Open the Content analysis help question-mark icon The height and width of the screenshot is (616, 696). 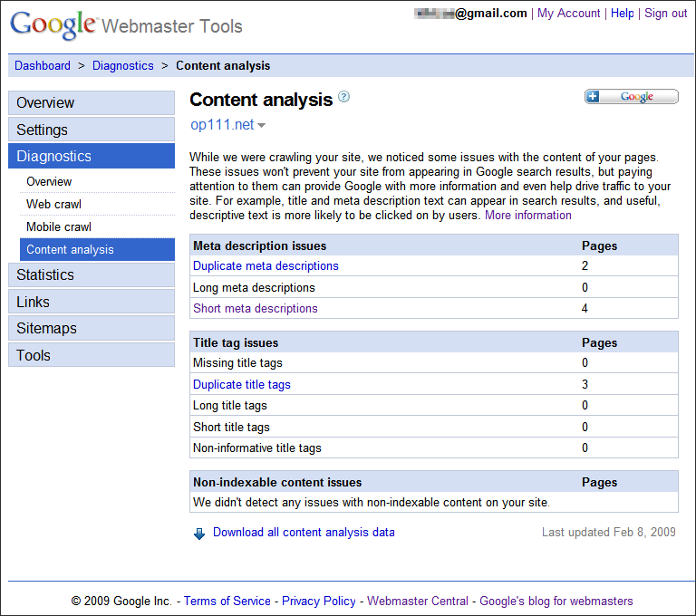pyautogui.click(x=343, y=97)
